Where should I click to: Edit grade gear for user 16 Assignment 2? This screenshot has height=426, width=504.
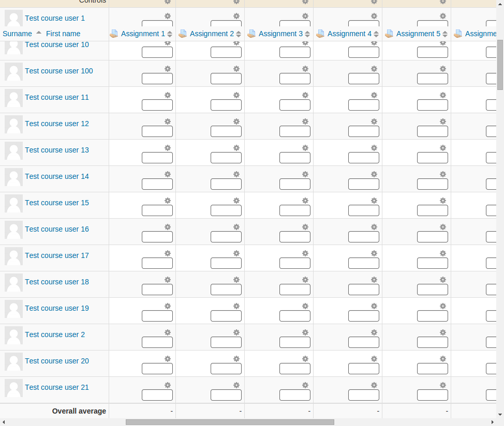pos(236,227)
